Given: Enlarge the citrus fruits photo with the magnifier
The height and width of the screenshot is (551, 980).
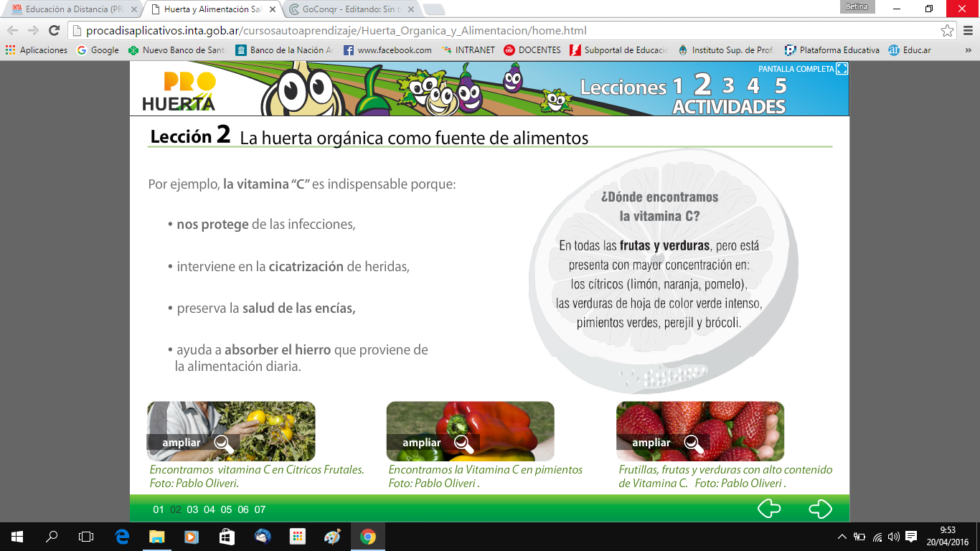Looking at the screenshot, I should [x=224, y=444].
